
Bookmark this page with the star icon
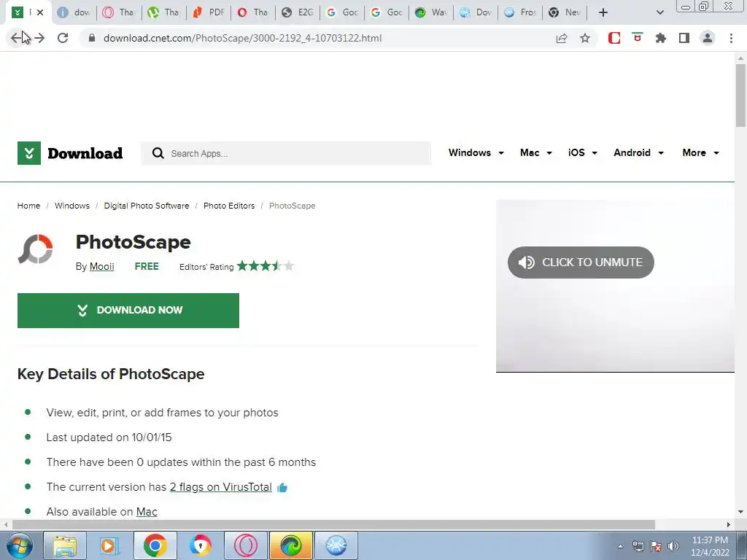tap(585, 38)
